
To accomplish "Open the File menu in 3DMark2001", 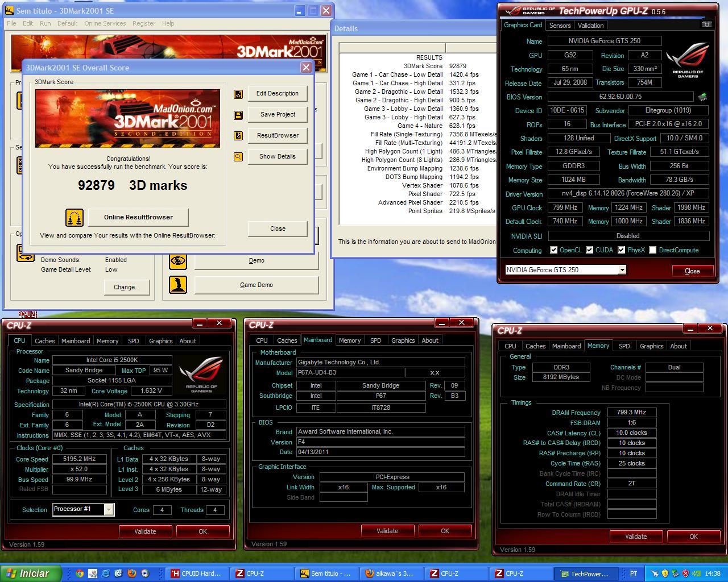I will [x=11, y=23].
